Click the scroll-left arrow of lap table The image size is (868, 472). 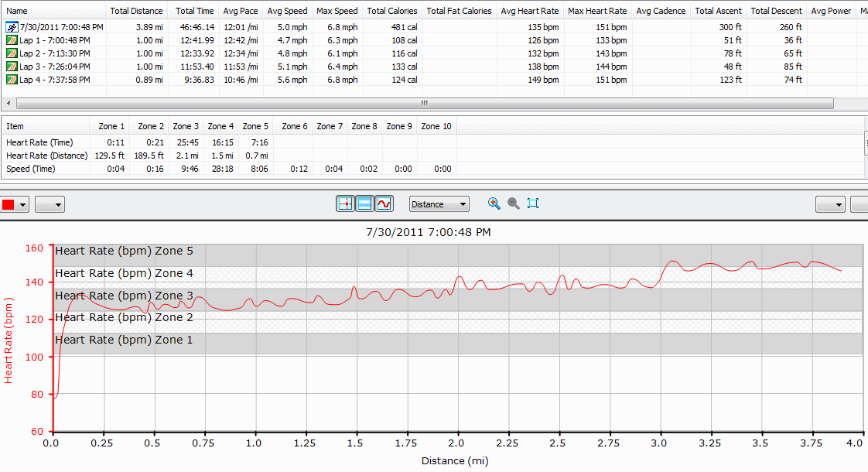click(9, 104)
